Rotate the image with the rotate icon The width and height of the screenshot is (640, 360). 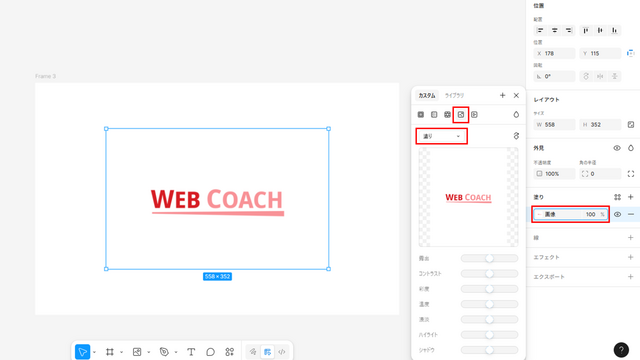(x=516, y=136)
